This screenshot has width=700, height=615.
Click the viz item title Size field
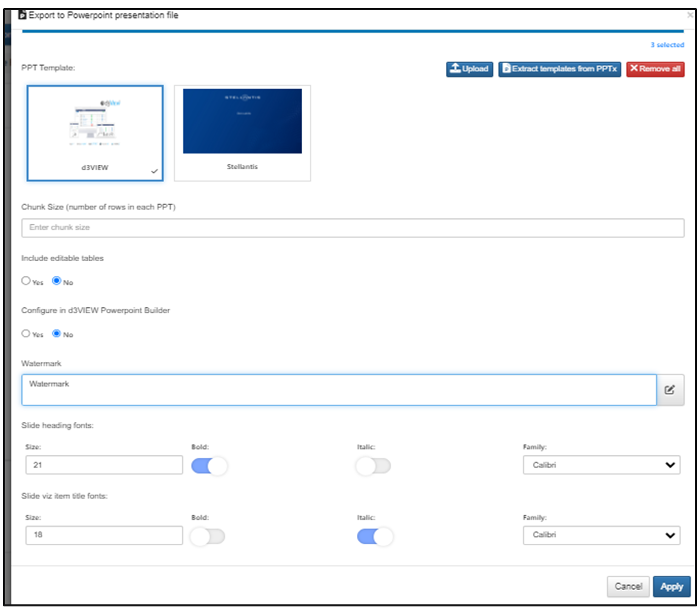[104, 535]
